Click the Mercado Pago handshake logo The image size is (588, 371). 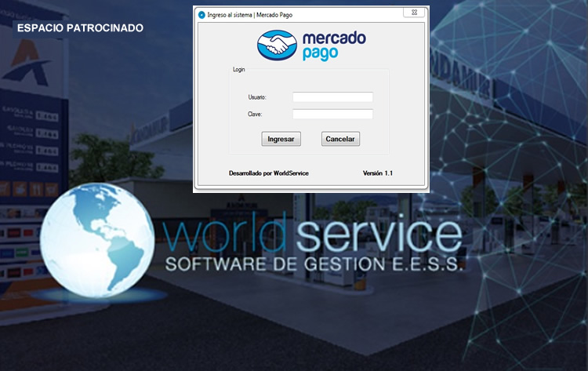[x=277, y=45]
